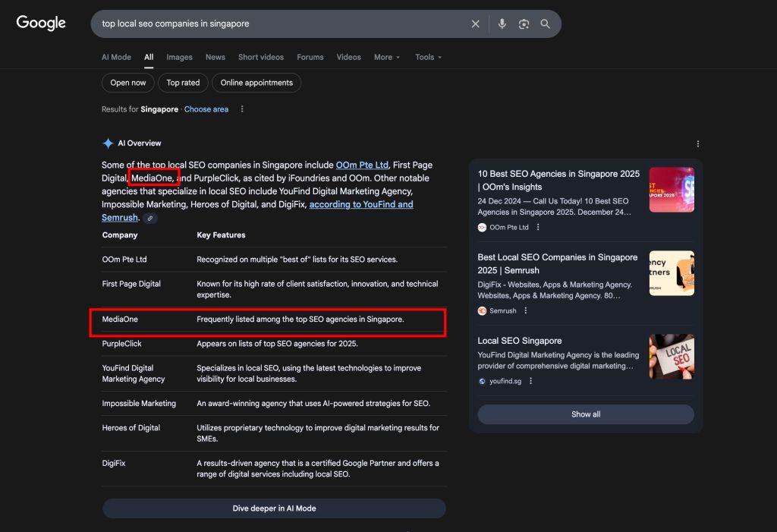Click the OOm Pte Ltd favicon

pyautogui.click(x=482, y=228)
